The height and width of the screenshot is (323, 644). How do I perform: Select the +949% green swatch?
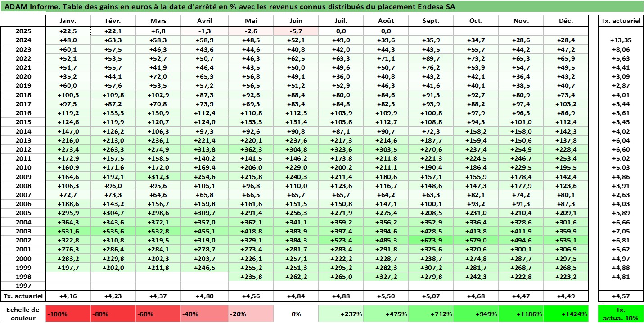(476, 314)
